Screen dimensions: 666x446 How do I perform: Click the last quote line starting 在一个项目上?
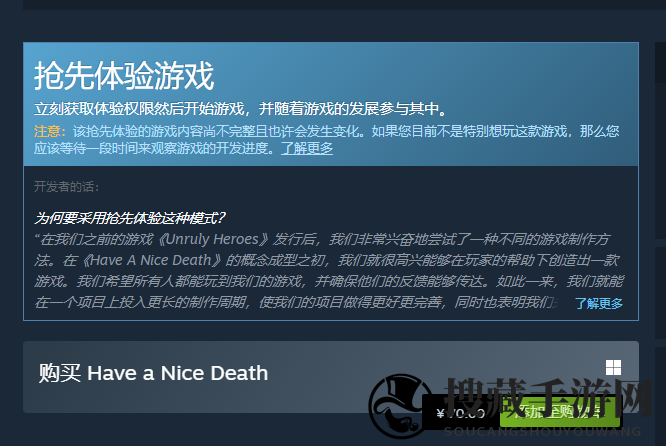(297, 302)
